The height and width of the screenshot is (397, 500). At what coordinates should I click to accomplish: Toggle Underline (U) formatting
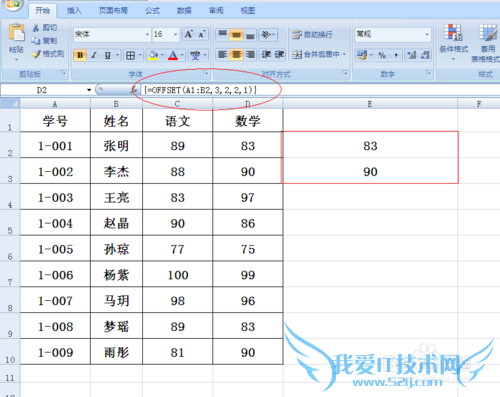pyautogui.click(x=108, y=55)
